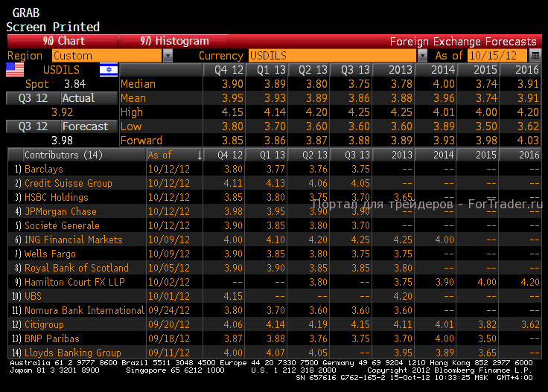Click UBS Q4 12 forecast 4.15
548x392 pixels.
click(x=233, y=296)
